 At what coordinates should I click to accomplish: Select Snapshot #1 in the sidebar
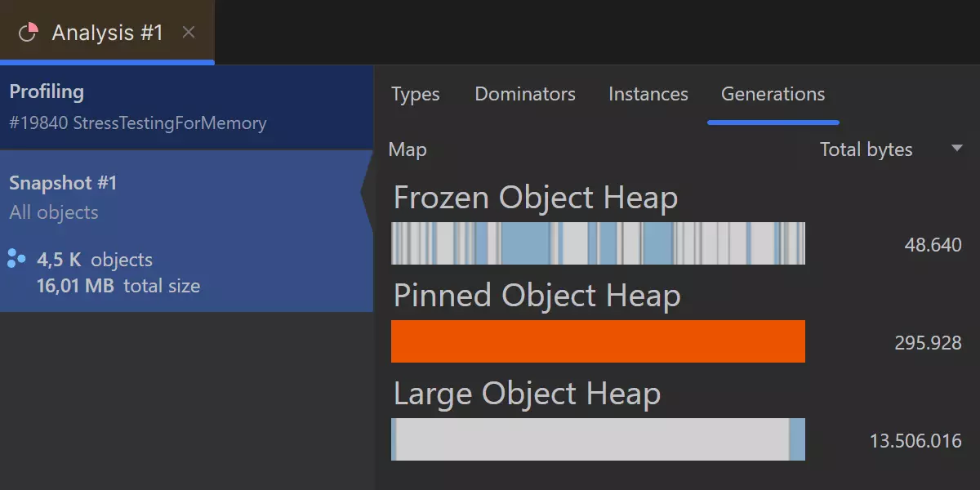(63, 183)
